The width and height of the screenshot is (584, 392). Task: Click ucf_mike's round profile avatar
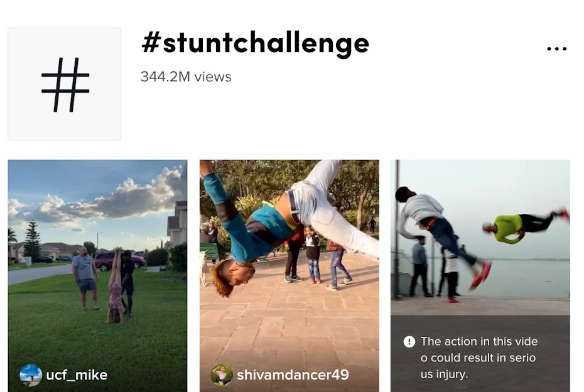click(x=31, y=375)
